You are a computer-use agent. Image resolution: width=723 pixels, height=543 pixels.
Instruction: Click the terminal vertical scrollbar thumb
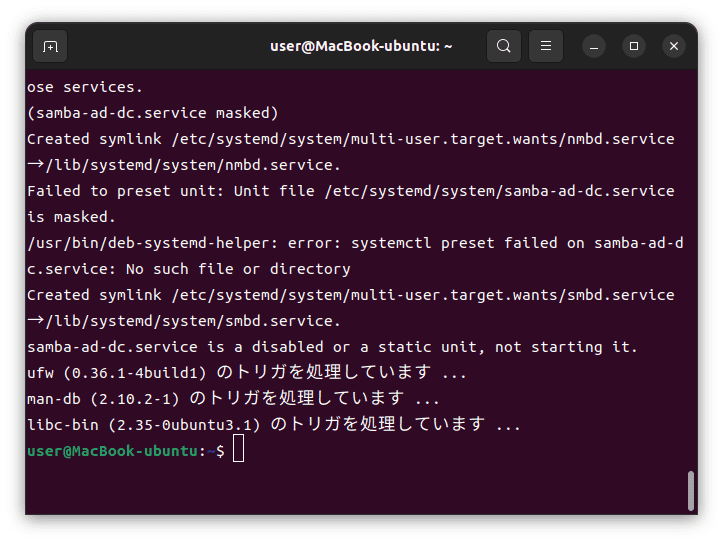click(690, 490)
